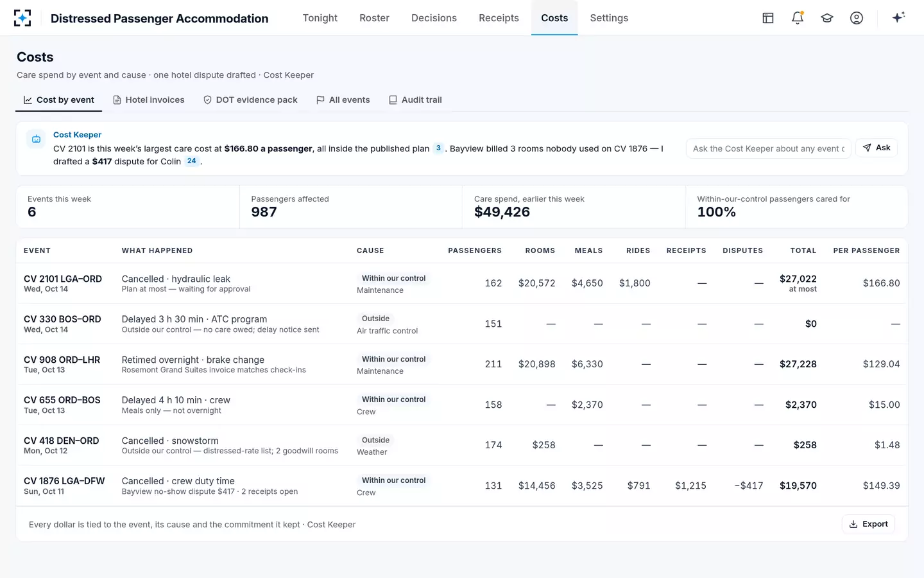Open the Decisions tab
Screen dimensions: 924x578
tap(434, 18)
